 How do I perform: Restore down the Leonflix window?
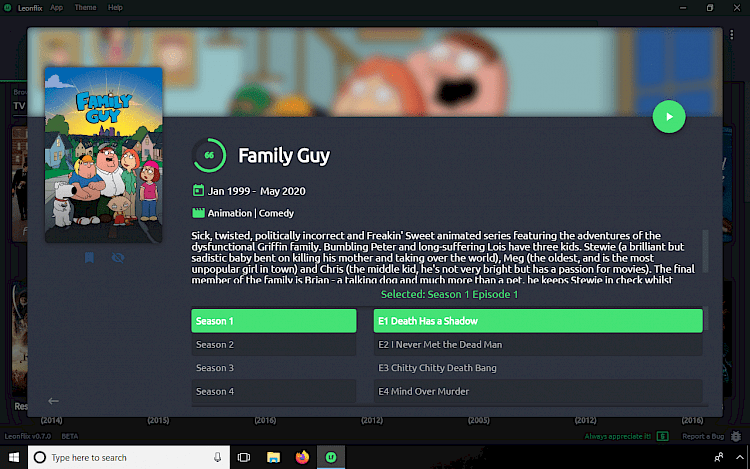click(710, 8)
